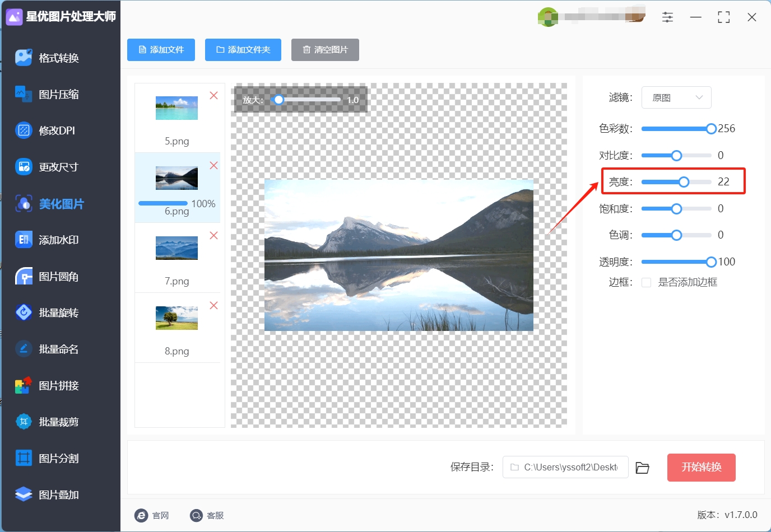Select the 7.png thumbnail
The image size is (771, 532).
click(177, 248)
